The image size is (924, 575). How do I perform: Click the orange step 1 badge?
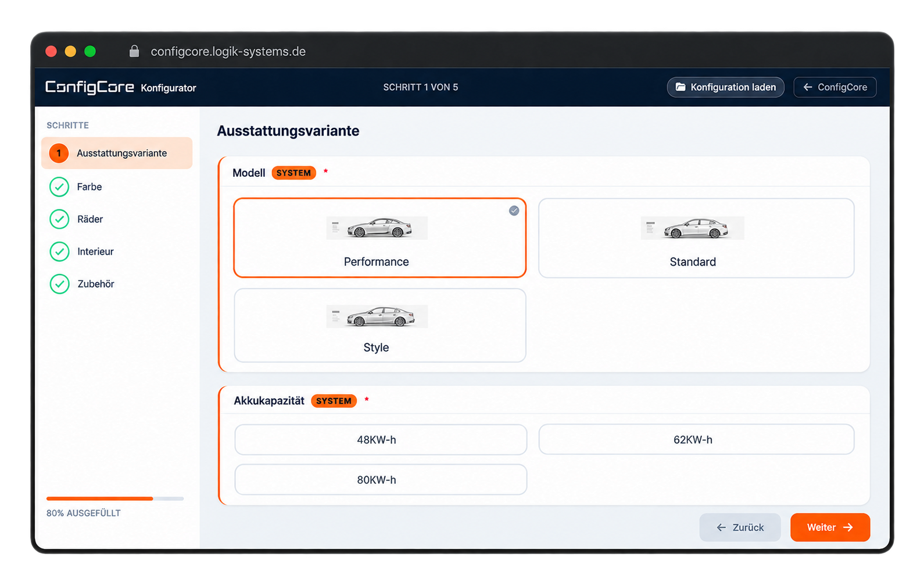pyautogui.click(x=59, y=153)
